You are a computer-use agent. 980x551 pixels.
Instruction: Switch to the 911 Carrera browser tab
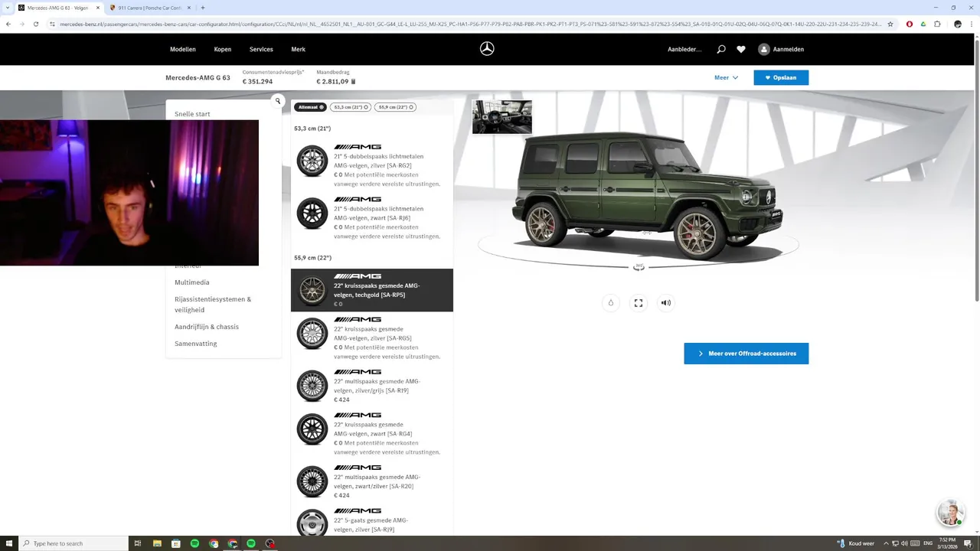[x=149, y=8]
